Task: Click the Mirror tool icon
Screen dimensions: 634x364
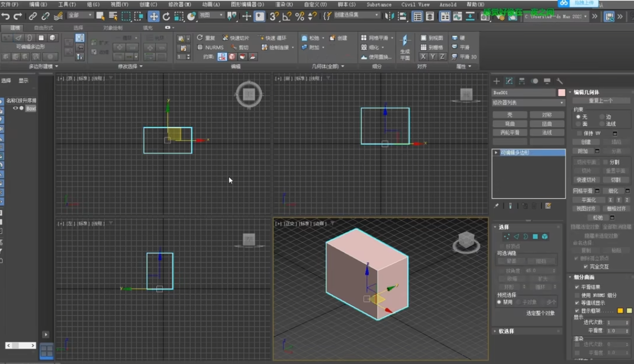Action: coord(390,16)
